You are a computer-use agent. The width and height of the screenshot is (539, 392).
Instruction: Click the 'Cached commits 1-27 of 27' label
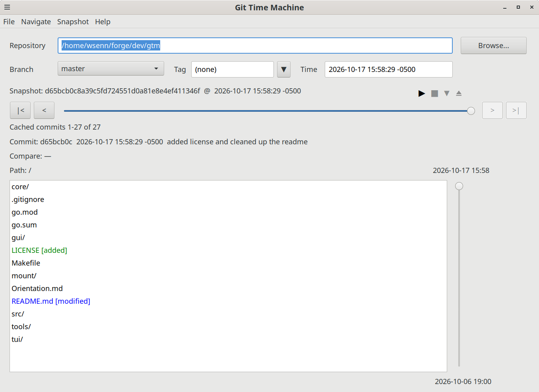(55, 127)
